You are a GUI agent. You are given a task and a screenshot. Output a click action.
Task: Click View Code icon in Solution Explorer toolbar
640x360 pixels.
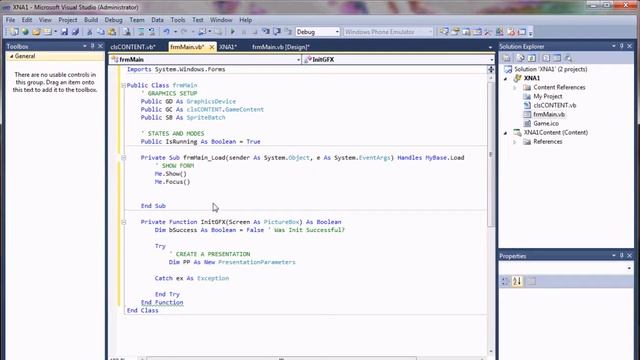click(x=546, y=58)
